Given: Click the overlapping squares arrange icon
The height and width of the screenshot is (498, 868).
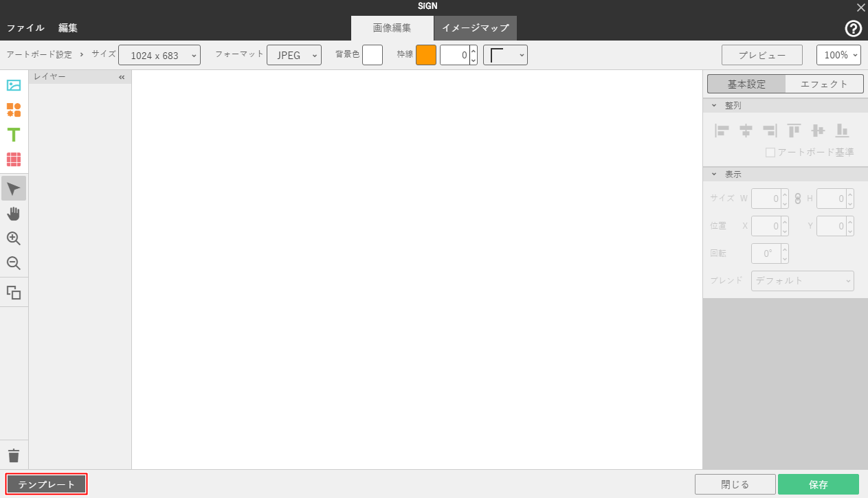Looking at the screenshot, I should click(14, 293).
